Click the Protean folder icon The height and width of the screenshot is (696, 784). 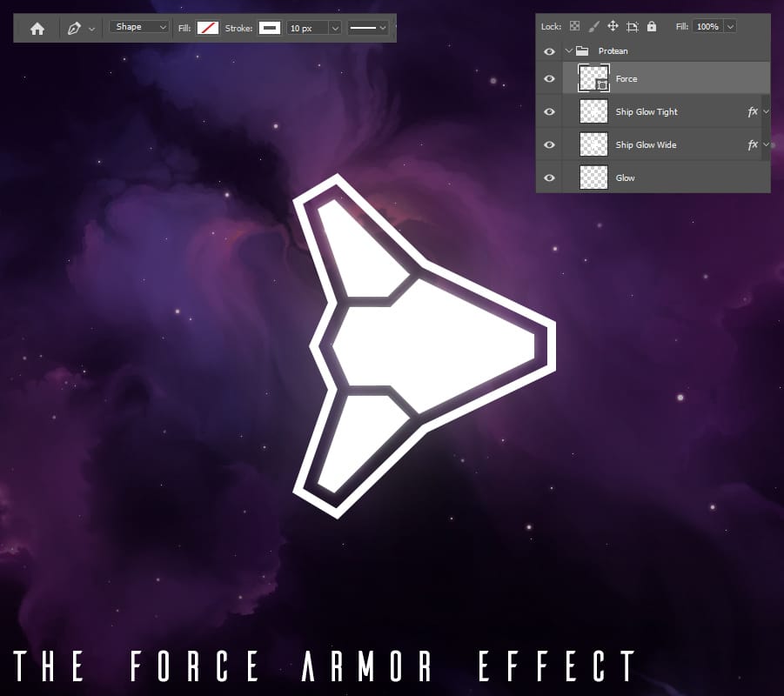coord(582,50)
